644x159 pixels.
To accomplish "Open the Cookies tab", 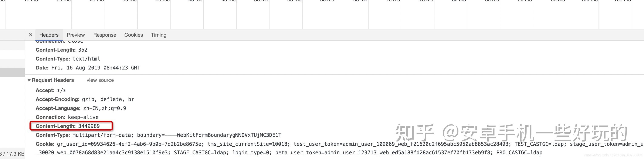I will 133,35.
